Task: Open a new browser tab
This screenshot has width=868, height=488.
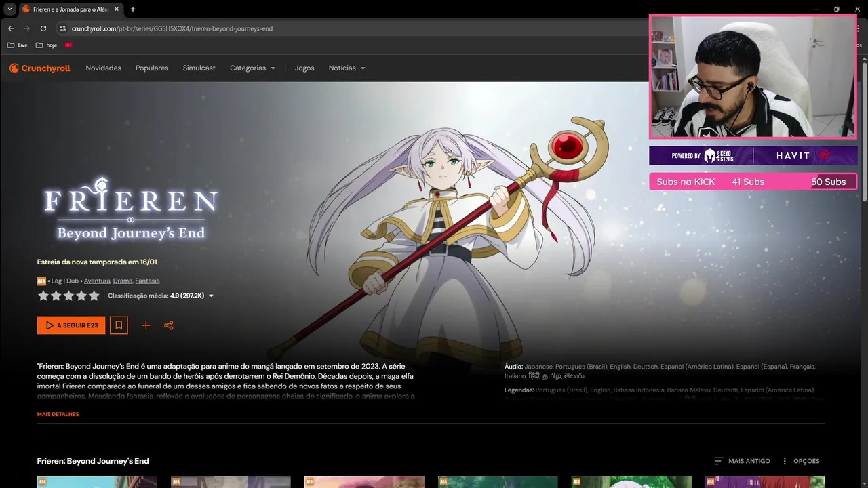Action: coord(133,9)
